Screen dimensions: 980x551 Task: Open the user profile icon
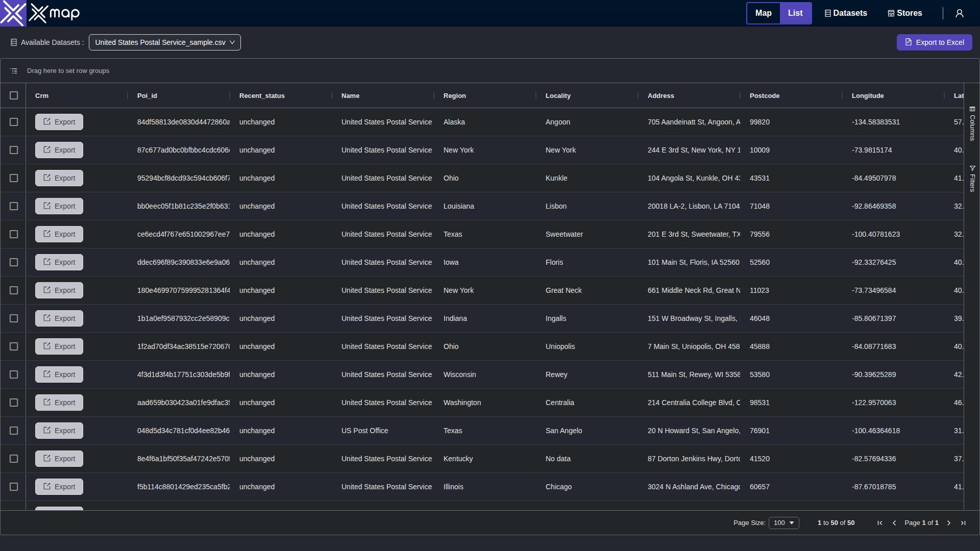click(959, 13)
